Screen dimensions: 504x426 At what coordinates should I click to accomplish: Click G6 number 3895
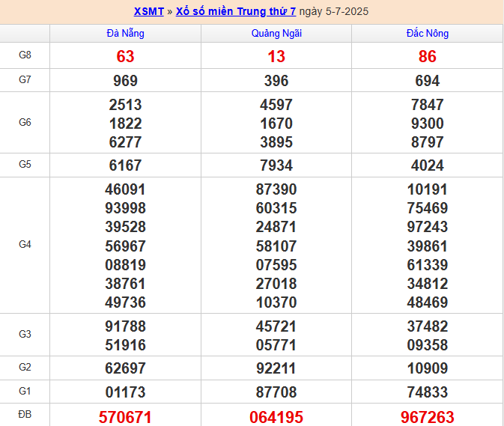pyautogui.click(x=276, y=142)
